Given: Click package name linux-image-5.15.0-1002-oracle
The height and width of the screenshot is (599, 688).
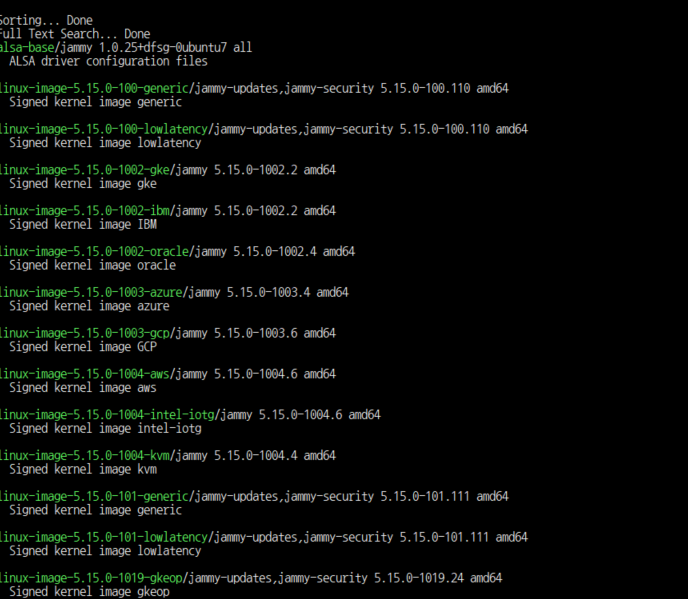Looking at the screenshot, I should pyautogui.click(x=94, y=251).
